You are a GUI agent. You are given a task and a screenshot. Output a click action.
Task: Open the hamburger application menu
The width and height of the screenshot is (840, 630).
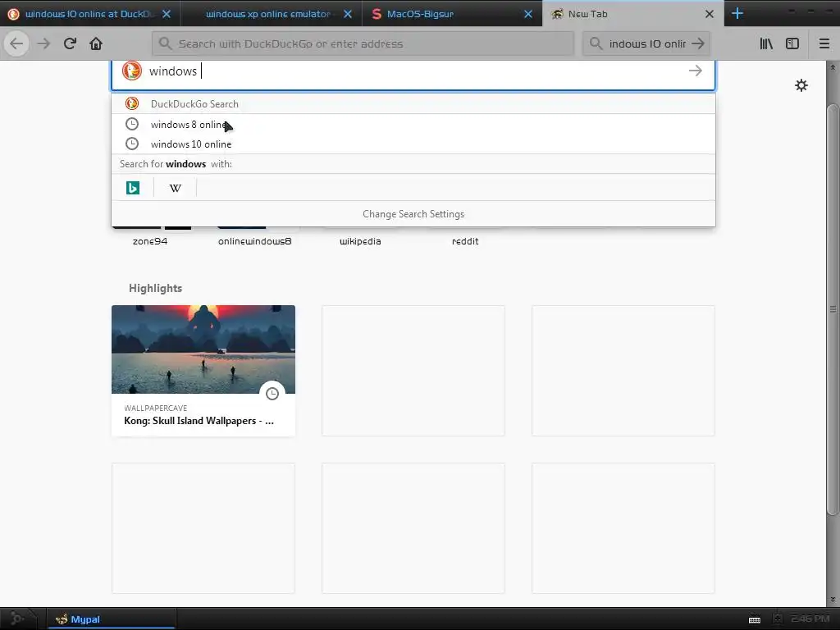coord(824,43)
